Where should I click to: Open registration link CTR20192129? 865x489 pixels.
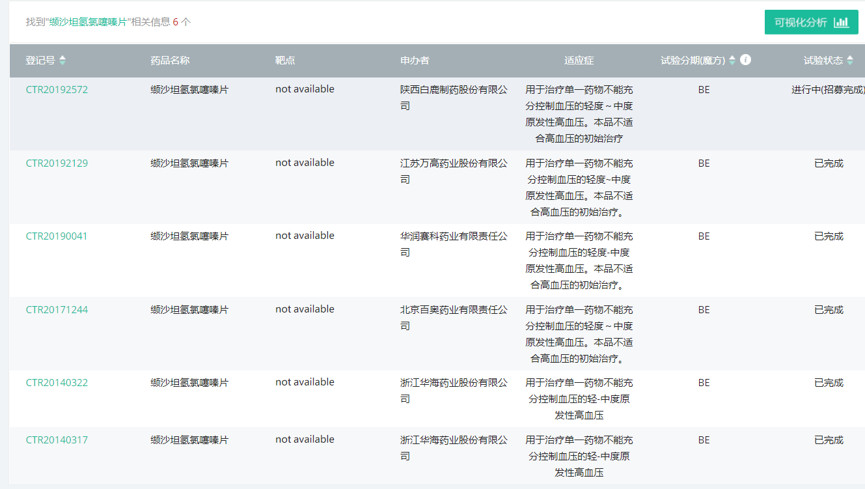57,163
